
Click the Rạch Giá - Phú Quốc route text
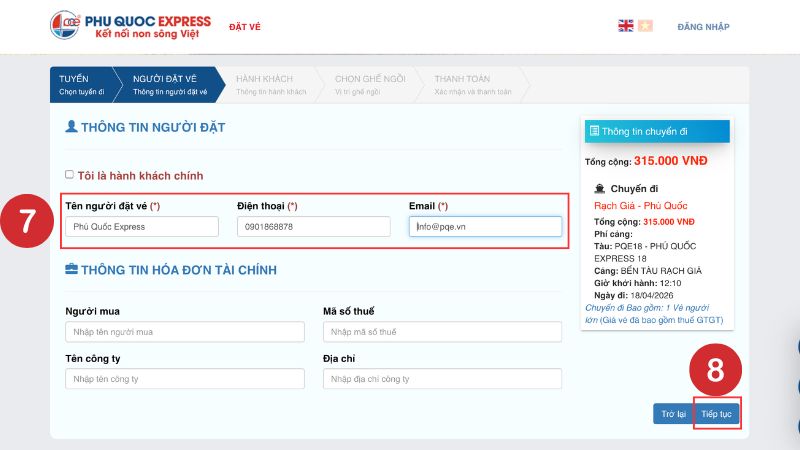pos(640,206)
